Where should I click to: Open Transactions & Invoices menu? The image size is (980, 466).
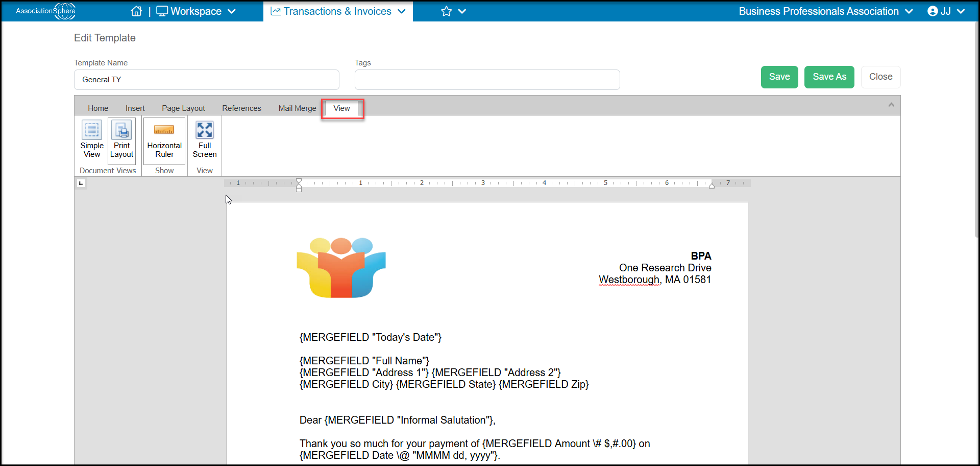pyautogui.click(x=338, y=11)
